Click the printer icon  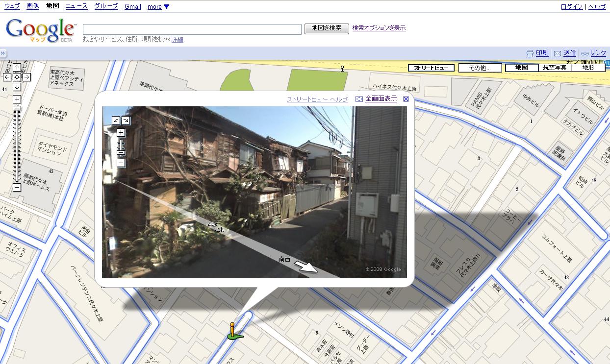(530, 53)
